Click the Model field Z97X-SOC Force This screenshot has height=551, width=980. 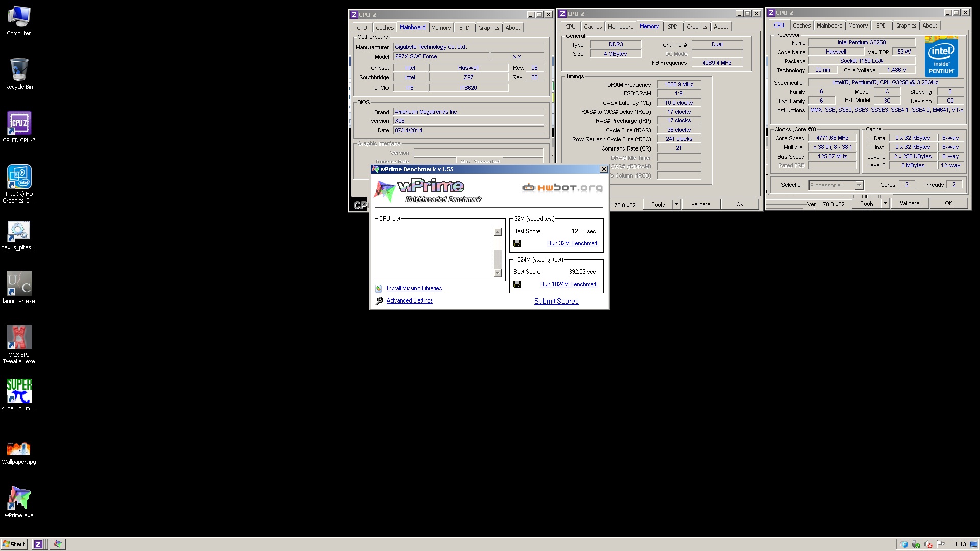pyautogui.click(x=441, y=57)
